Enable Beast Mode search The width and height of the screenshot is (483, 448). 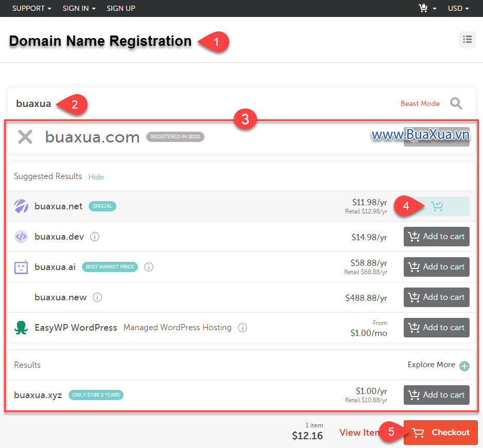click(420, 104)
